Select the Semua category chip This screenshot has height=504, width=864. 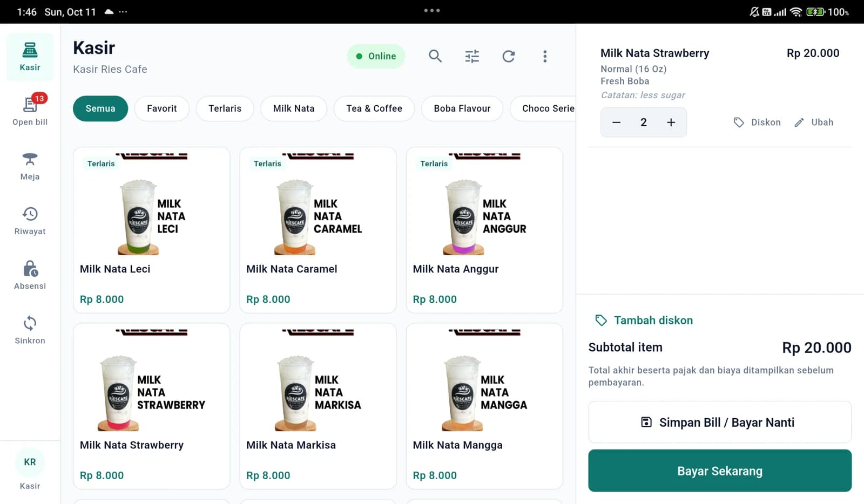click(x=100, y=108)
